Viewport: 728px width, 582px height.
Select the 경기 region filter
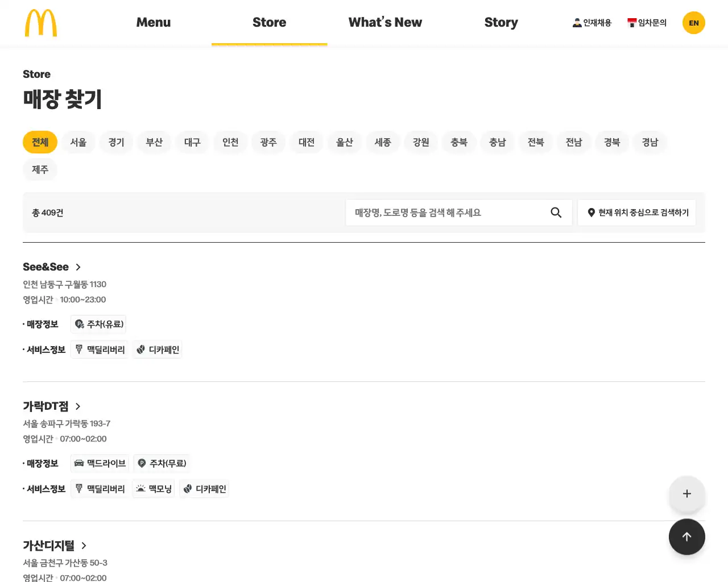[x=117, y=142]
